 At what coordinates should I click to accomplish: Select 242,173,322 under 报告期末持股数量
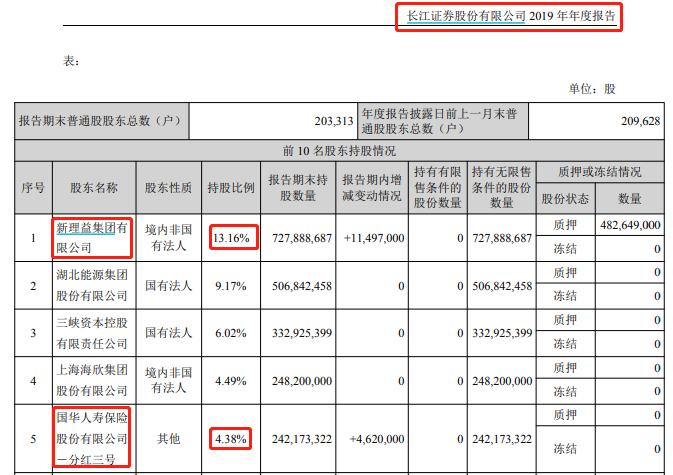tap(302, 439)
